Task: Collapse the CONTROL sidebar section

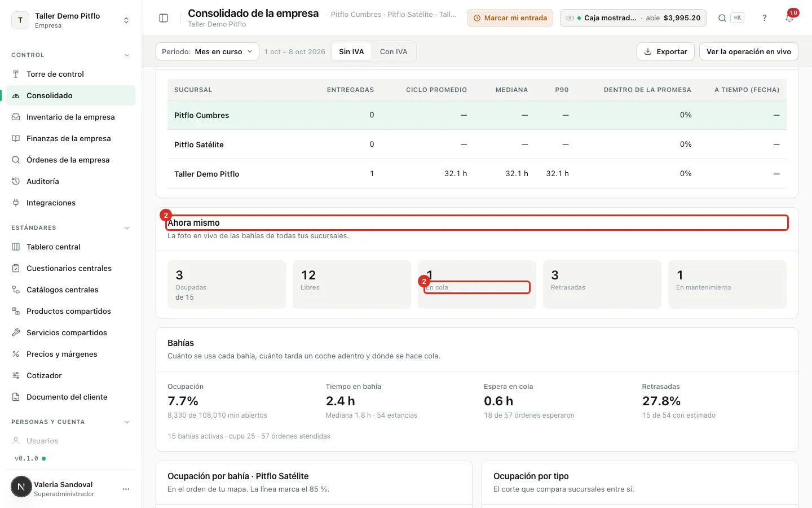Action: [127, 55]
